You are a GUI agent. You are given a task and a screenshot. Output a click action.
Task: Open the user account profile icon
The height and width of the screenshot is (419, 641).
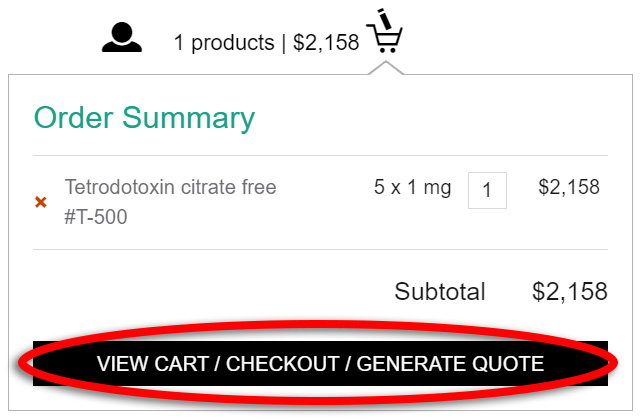point(122,37)
